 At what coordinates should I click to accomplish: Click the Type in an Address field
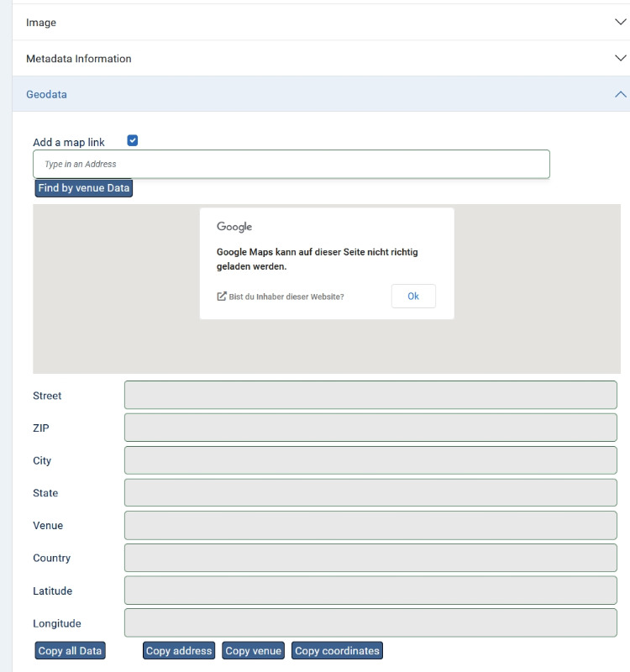pyautogui.click(x=291, y=164)
